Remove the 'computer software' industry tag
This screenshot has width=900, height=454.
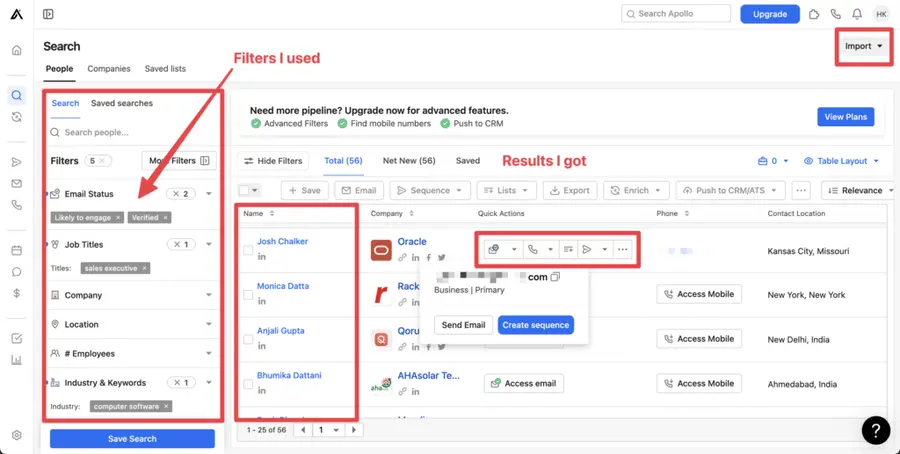point(166,406)
